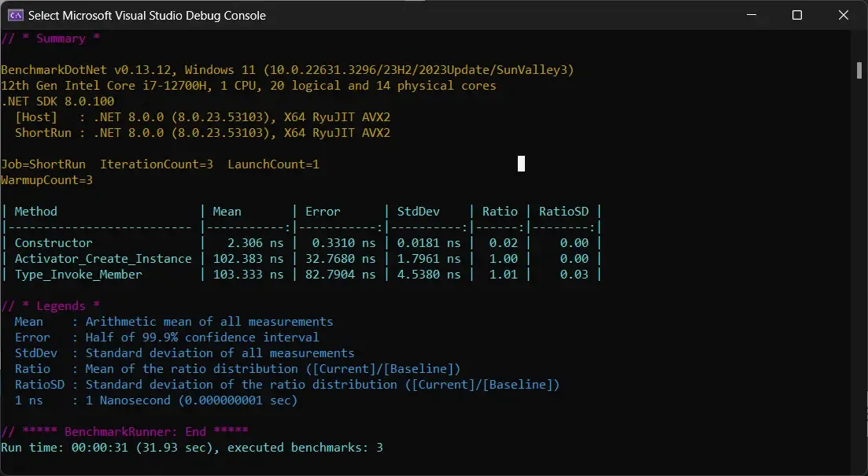This screenshot has height=476, width=868.
Task: Click the '0.02' ratio value
Action: click(504, 243)
